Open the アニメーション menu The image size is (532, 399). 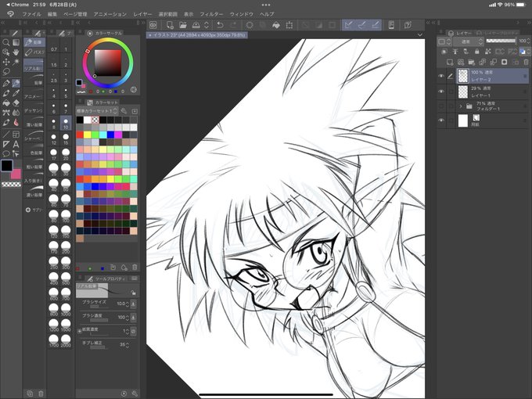(x=110, y=14)
